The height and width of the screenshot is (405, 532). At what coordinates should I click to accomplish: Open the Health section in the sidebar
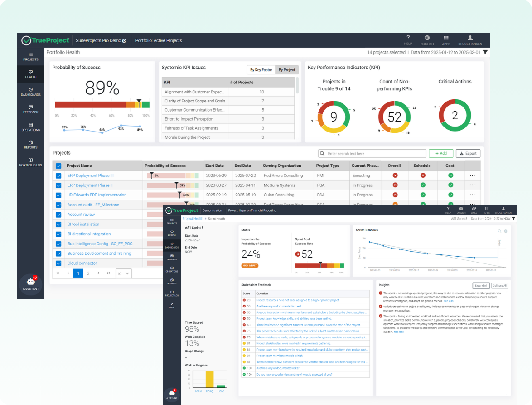tap(30, 73)
